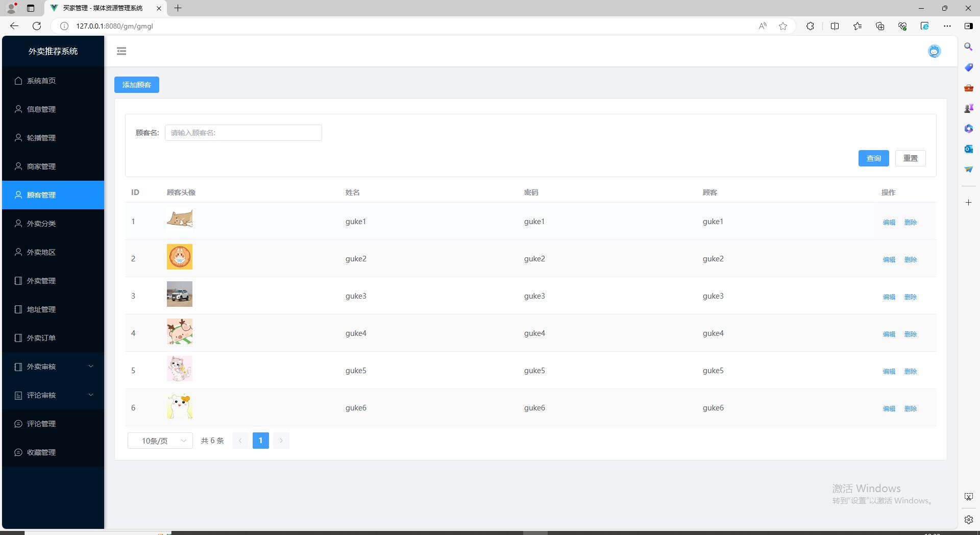Click the 添加顾客 button
Image resolution: width=980 pixels, height=535 pixels.
[137, 85]
